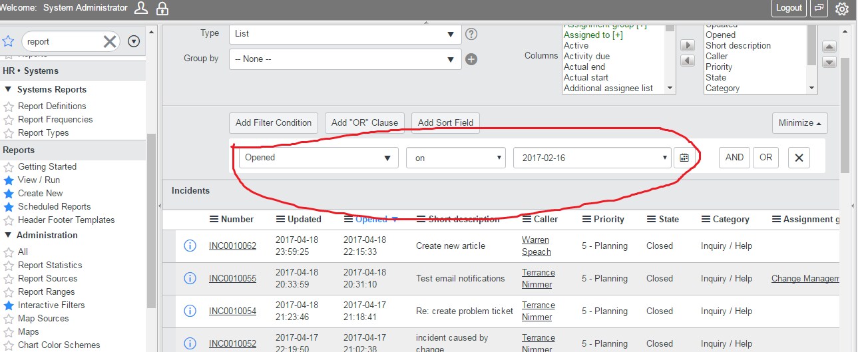This screenshot has width=868, height=352.
Task: Open Report Ranges module
Action: (x=47, y=292)
